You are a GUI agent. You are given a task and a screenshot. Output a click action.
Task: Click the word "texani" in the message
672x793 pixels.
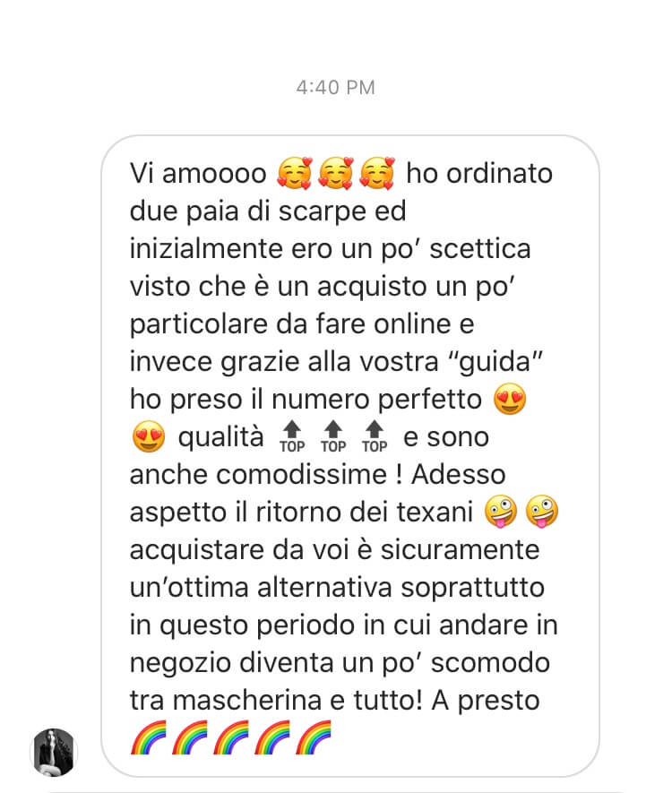click(x=435, y=512)
